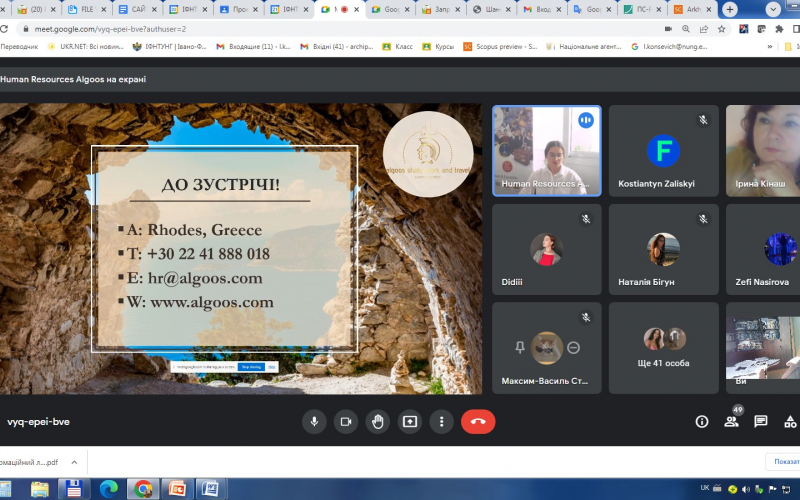Expand hidden bookmarks double chevron
This screenshot has height=500, width=800.
point(769,46)
